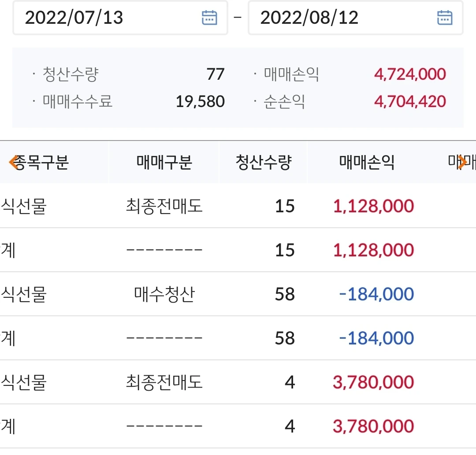Click the 청산수량 summary value 77
The width and height of the screenshot is (476, 455).
tap(216, 74)
